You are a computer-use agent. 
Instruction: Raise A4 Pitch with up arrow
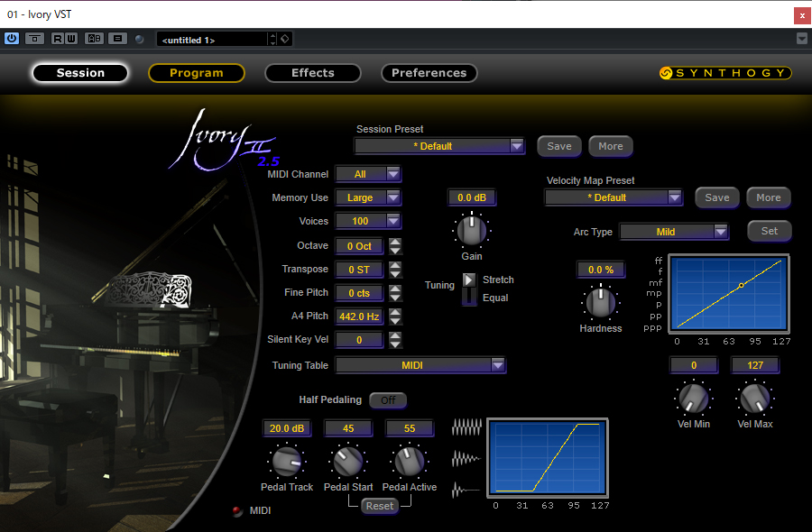tap(395, 312)
